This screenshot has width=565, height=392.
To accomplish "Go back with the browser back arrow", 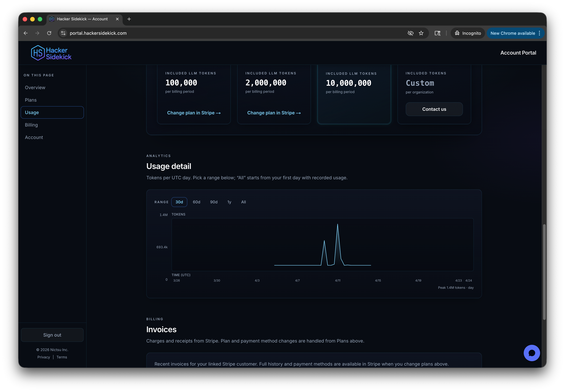I will tap(26, 33).
